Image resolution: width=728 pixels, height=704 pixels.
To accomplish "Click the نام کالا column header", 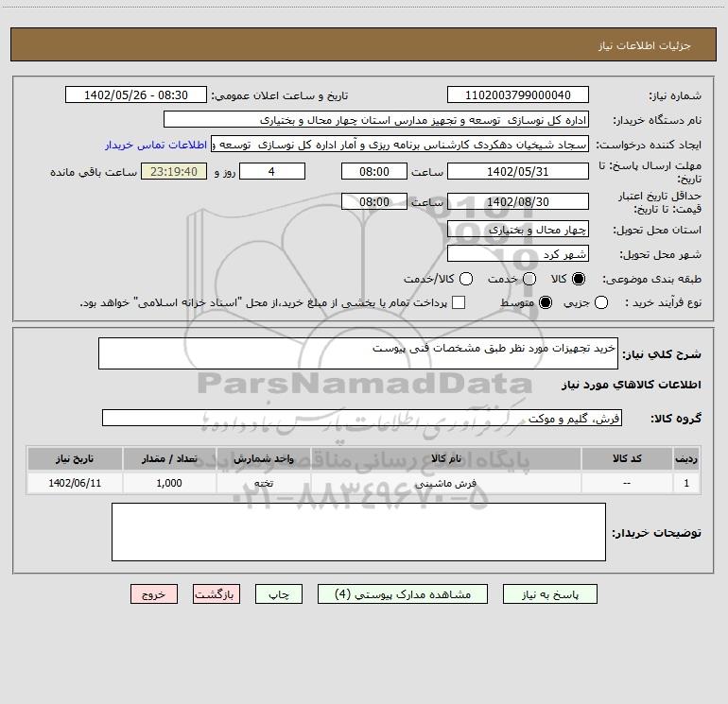I will click(x=445, y=459).
